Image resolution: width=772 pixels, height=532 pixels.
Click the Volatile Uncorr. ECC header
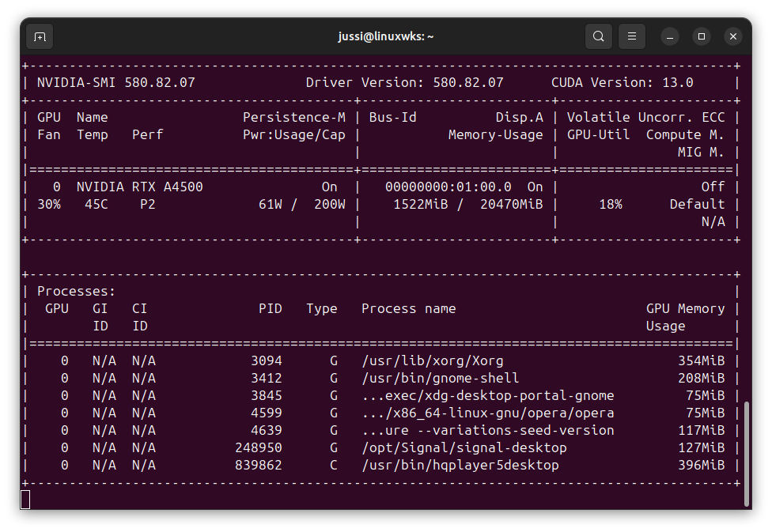(x=646, y=118)
